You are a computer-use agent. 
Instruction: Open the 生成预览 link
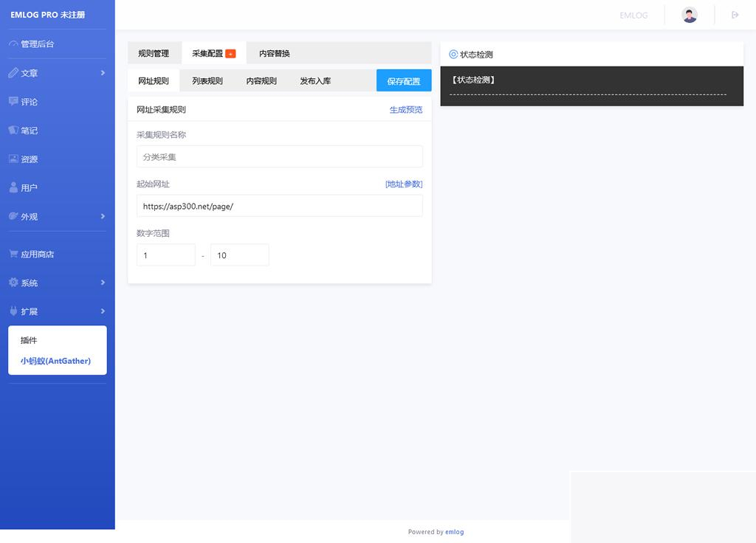[x=405, y=109]
